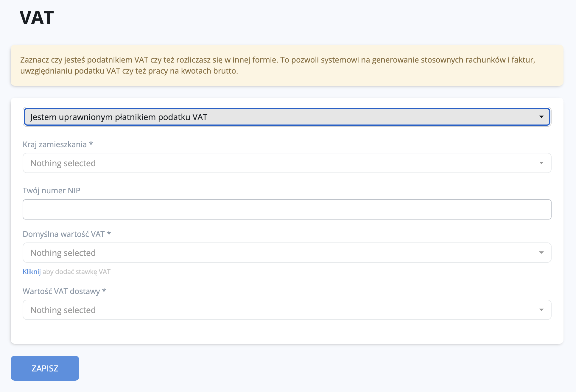
Task: Click the VAT page heading
Action: 37,18
